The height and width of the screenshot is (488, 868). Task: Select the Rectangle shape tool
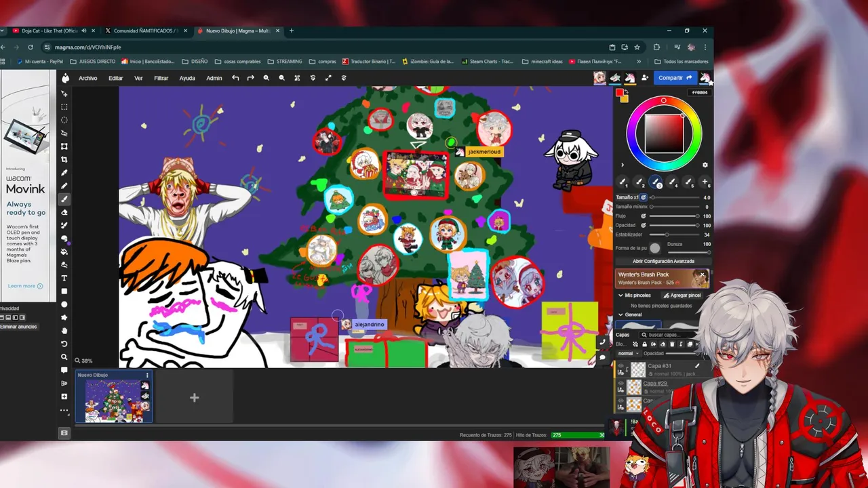pos(64,291)
